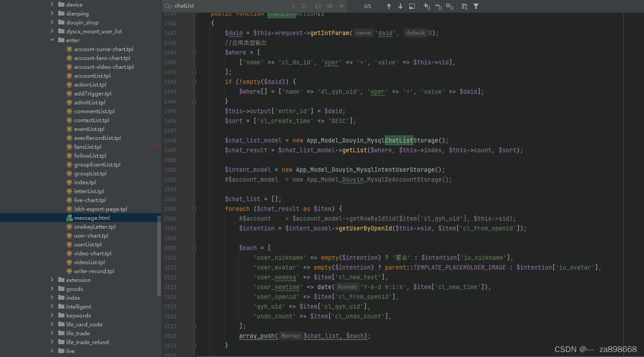The height and width of the screenshot is (357, 644).
Task: Go to next occurrence arrow
Action: [x=400, y=6]
